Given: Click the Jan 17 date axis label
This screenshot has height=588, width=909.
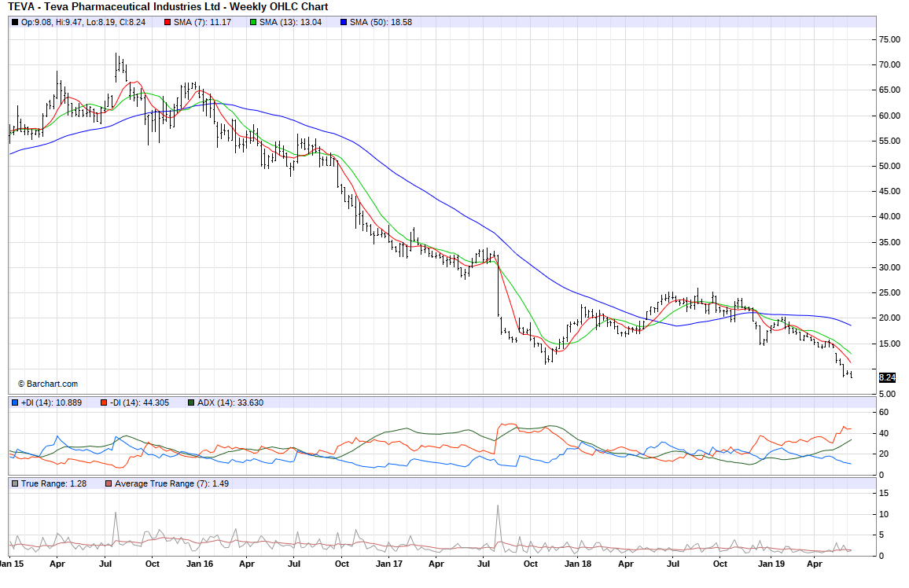Looking at the screenshot, I should [389, 564].
